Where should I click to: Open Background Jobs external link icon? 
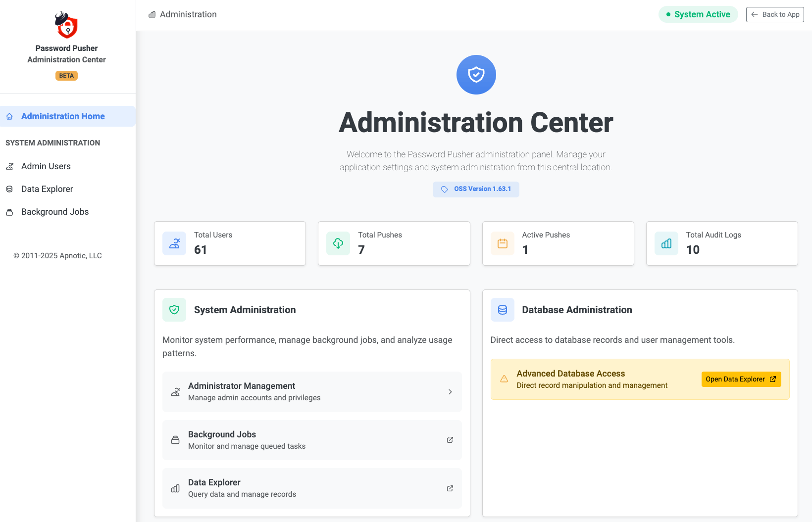450,440
